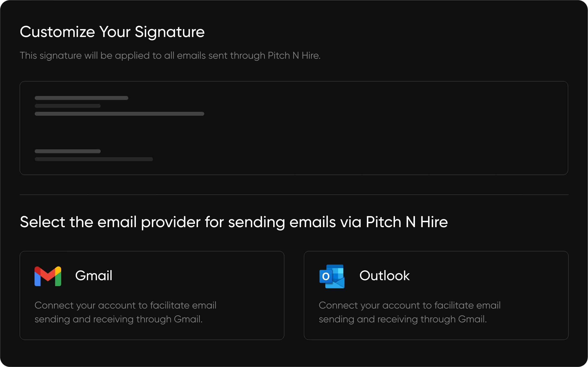Click the Outlook label text
This screenshot has width=588, height=367.
[384, 275]
